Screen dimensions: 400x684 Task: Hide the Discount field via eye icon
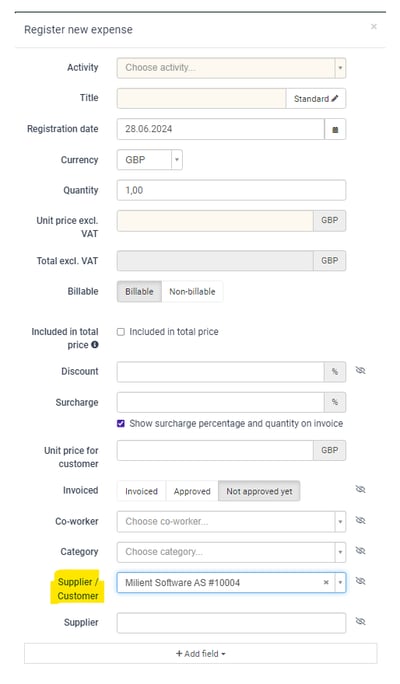[360, 371]
